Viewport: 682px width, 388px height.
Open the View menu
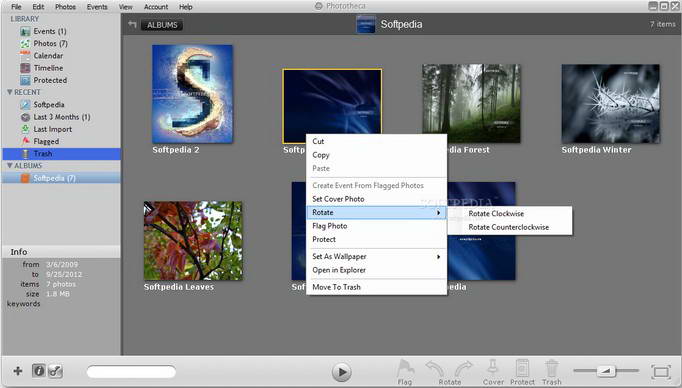coord(126,7)
